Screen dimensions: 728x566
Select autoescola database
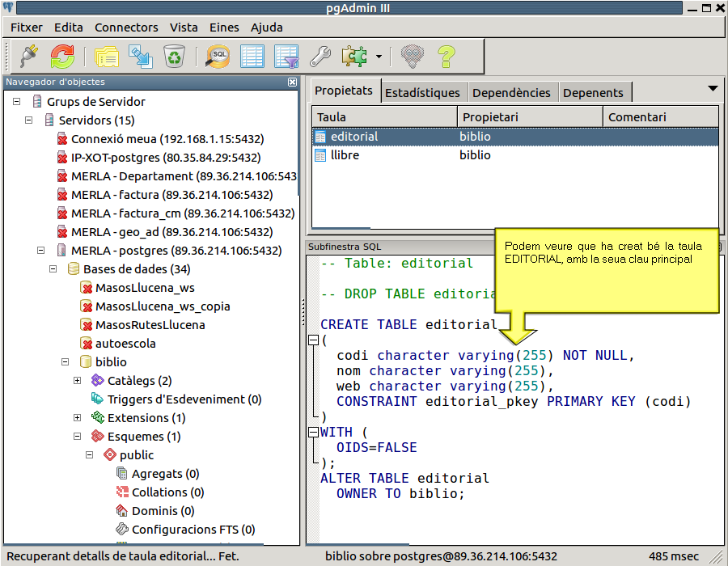pyautogui.click(x=125, y=344)
